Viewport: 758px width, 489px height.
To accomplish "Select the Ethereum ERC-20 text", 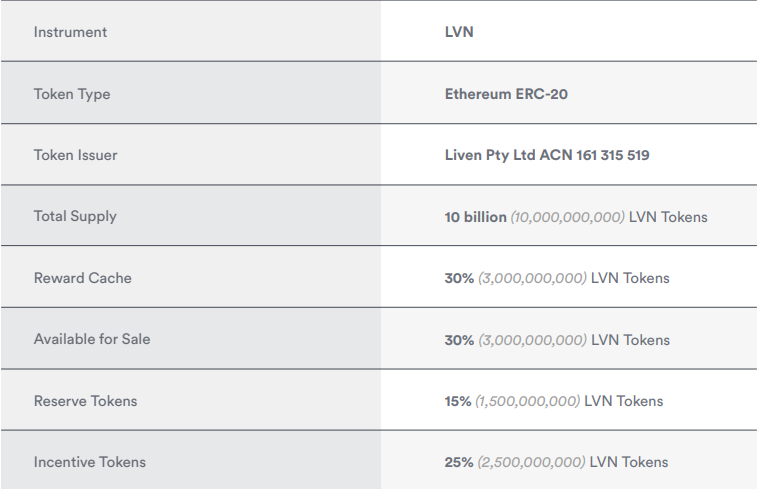I will [x=506, y=94].
